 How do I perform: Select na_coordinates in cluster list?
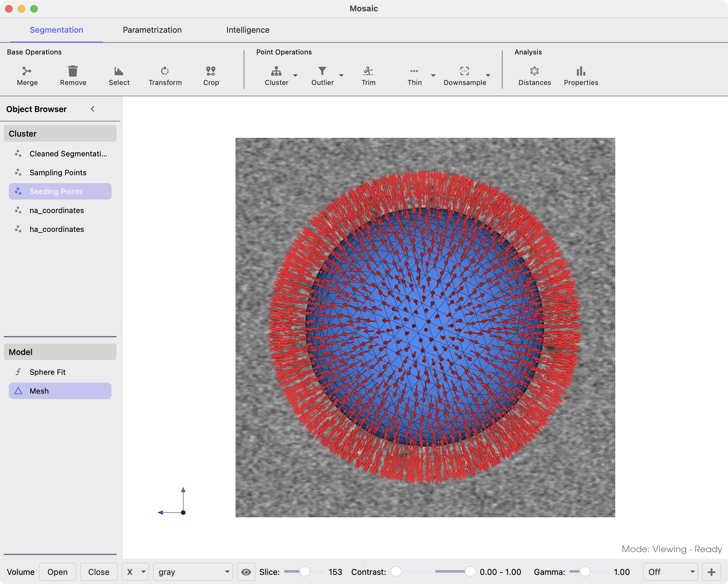60,210
